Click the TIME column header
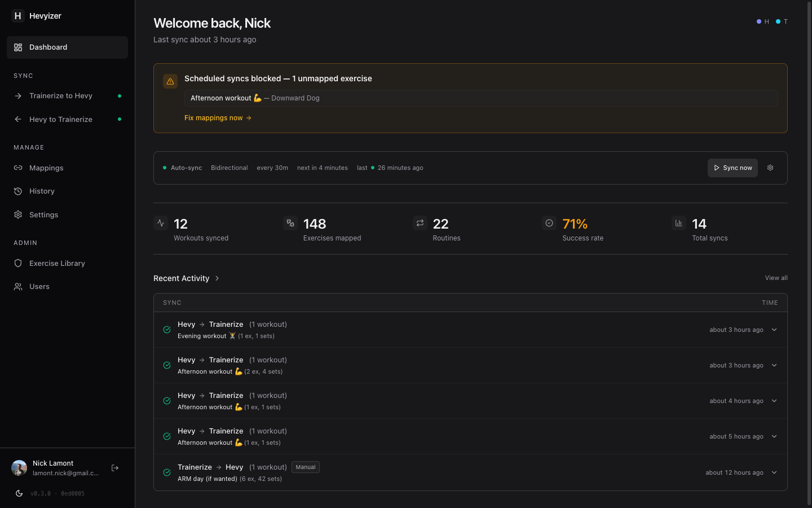Image resolution: width=812 pixels, height=508 pixels. coord(770,303)
